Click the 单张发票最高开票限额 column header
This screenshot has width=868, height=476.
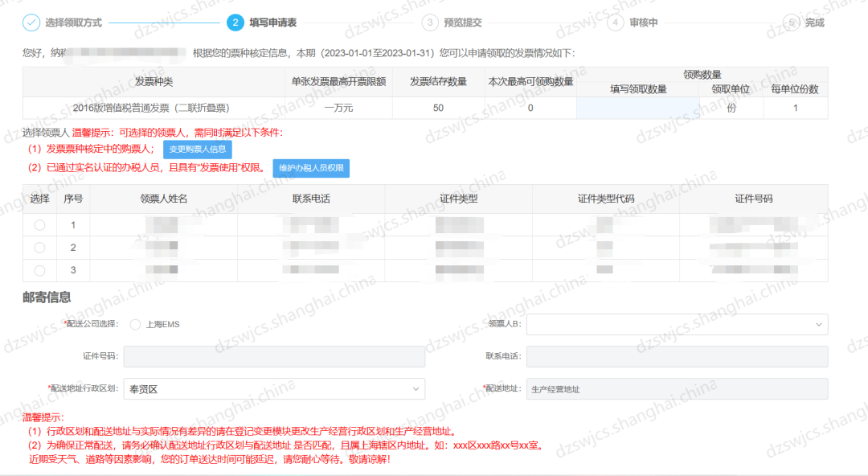[339, 82]
